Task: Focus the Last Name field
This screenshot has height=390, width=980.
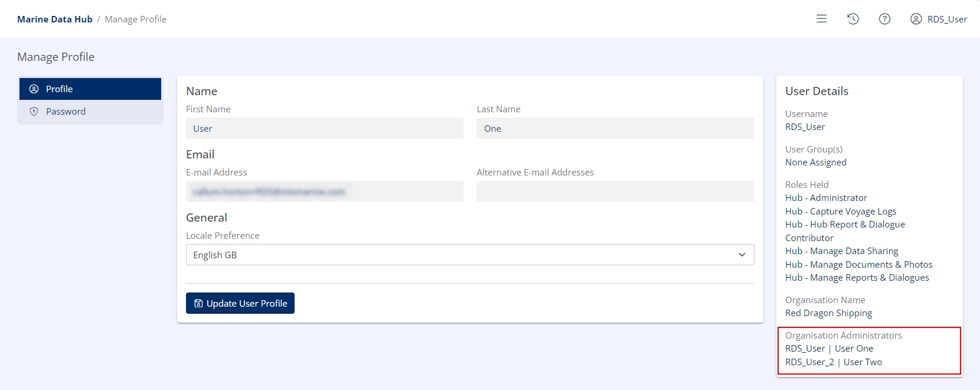Action: tap(615, 128)
